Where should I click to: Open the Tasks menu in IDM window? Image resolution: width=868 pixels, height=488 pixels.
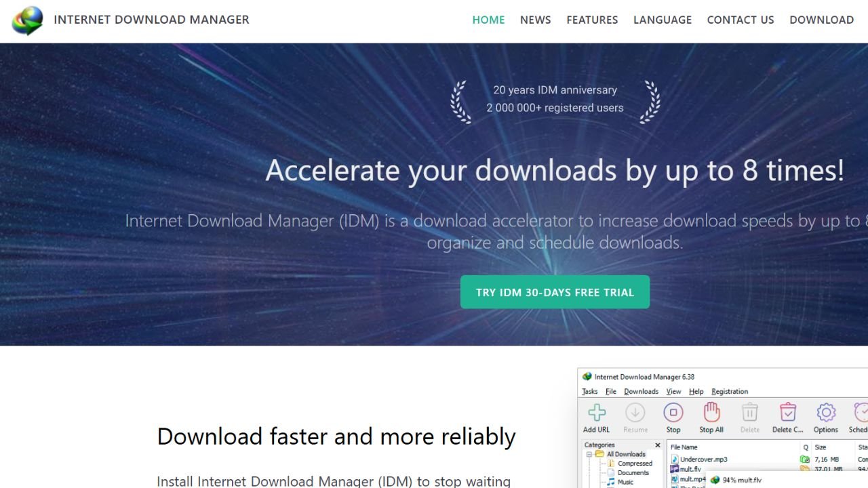point(590,391)
